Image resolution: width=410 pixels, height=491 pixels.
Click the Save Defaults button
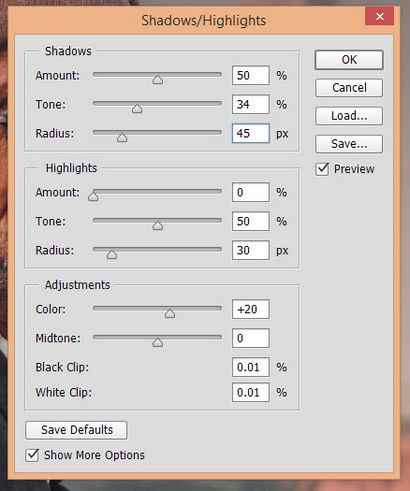point(76,430)
